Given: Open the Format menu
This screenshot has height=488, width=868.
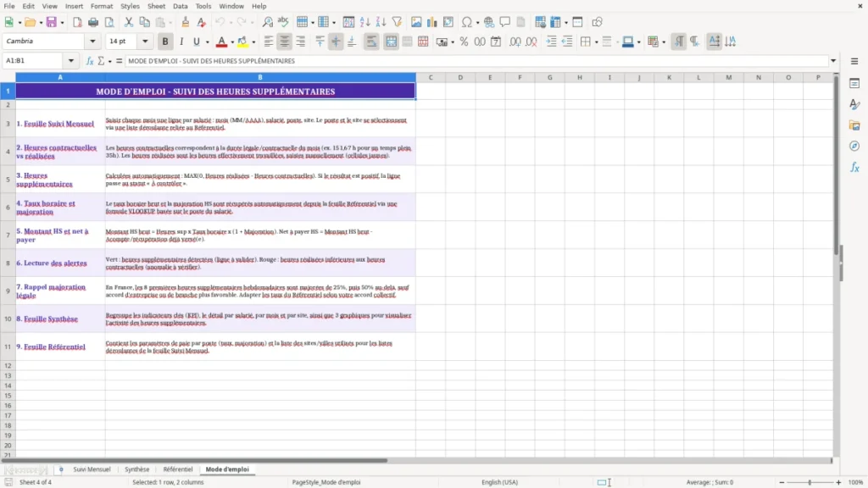Looking at the screenshot, I should pyautogui.click(x=102, y=6).
